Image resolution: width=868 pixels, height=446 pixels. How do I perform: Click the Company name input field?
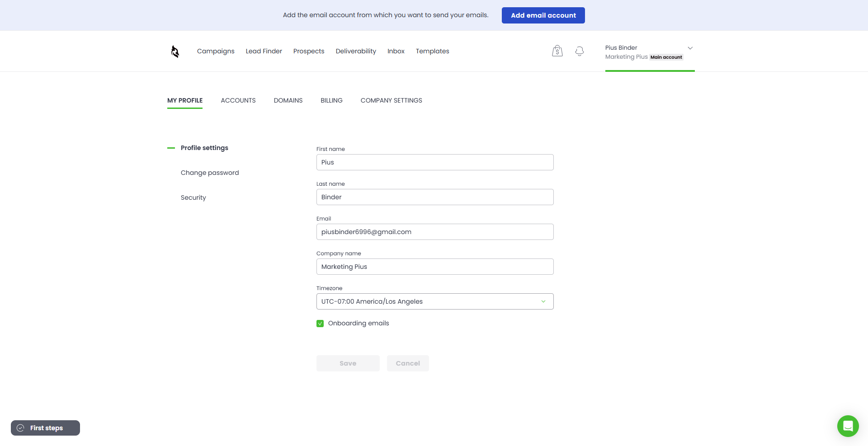tap(434, 267)
